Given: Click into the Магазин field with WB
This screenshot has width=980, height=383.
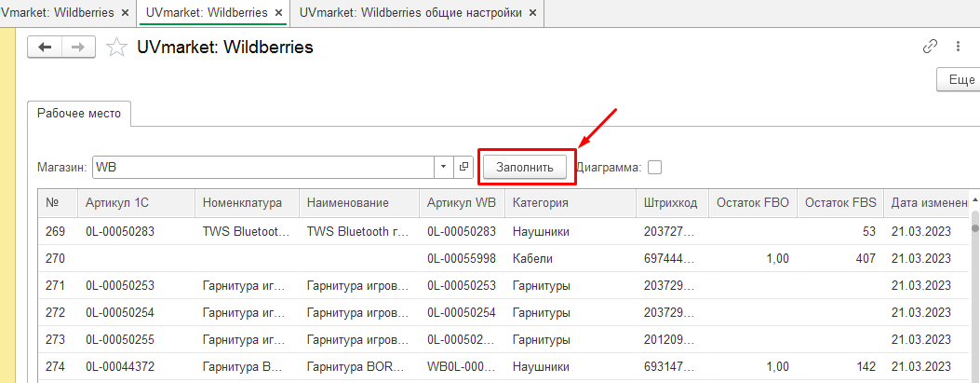Looking at the screenshot, I should pos(263,167).
